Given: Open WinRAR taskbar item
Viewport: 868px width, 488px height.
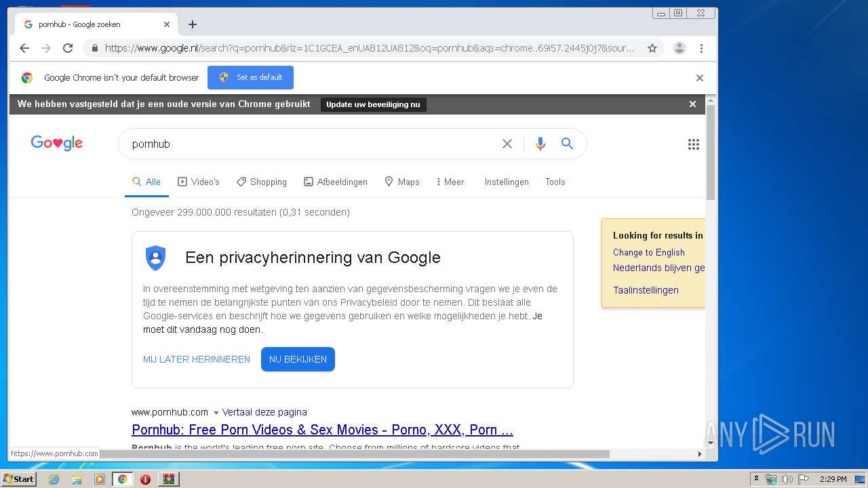Looking at the screenshot, I should [168, 479].
